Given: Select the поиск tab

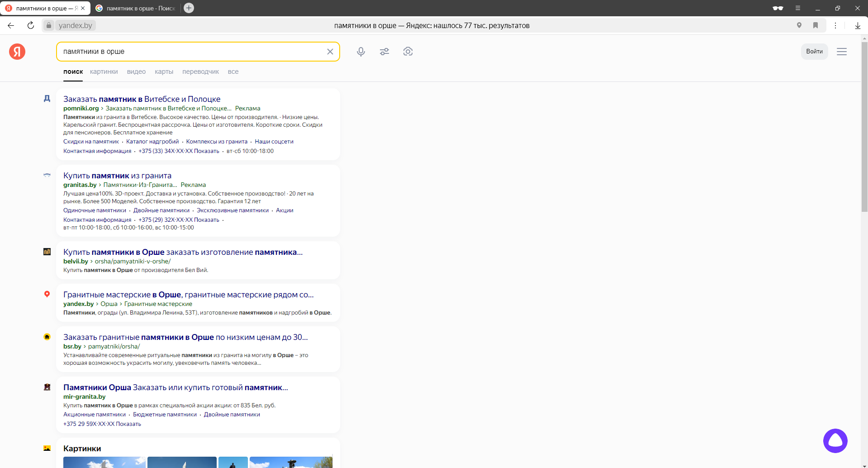Looking at the screenshot, I should [73, 72].
